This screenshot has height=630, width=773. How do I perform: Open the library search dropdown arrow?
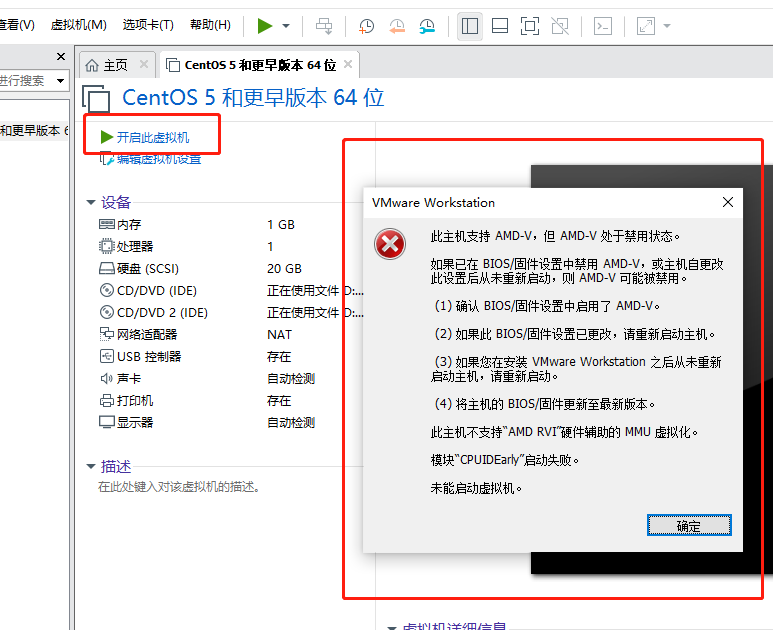(61, 80)
